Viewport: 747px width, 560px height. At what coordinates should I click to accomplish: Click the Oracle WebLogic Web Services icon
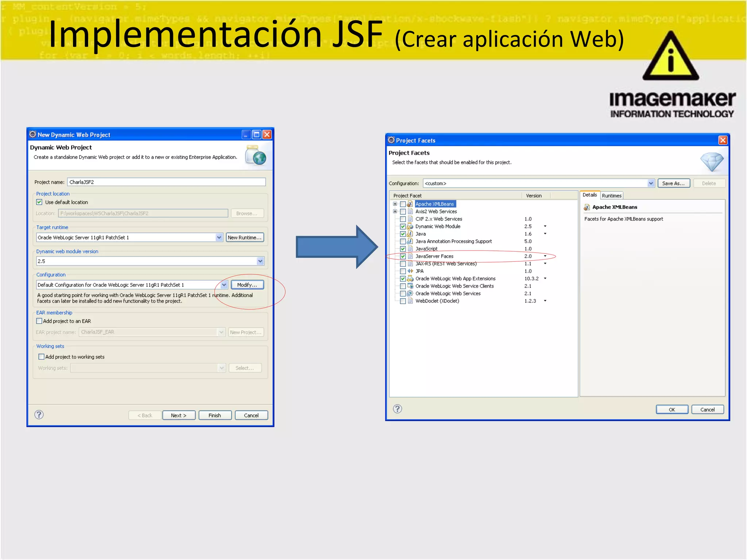(410, 293)
